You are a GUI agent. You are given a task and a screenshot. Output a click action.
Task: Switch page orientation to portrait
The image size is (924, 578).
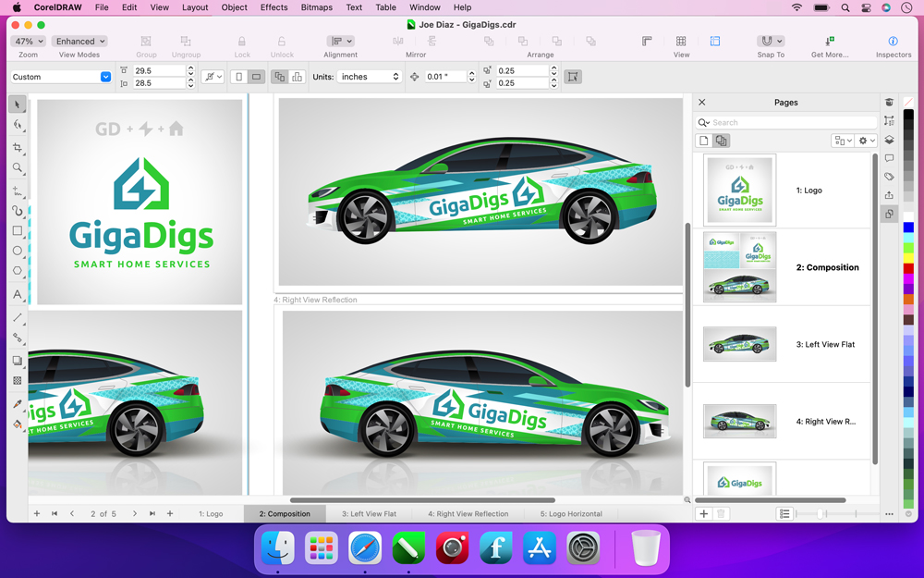point(238,77)
